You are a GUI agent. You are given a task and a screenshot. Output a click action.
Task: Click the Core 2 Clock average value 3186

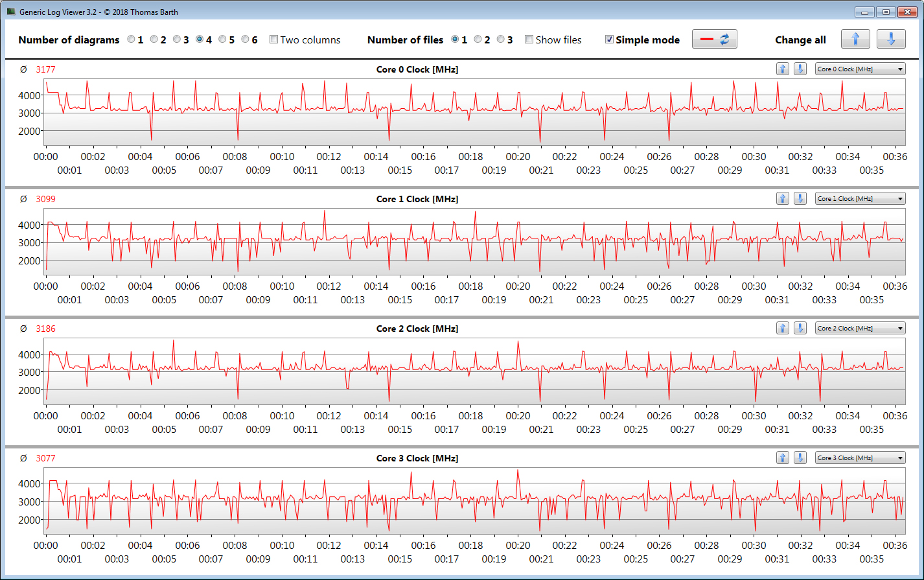tap(45, 329)
